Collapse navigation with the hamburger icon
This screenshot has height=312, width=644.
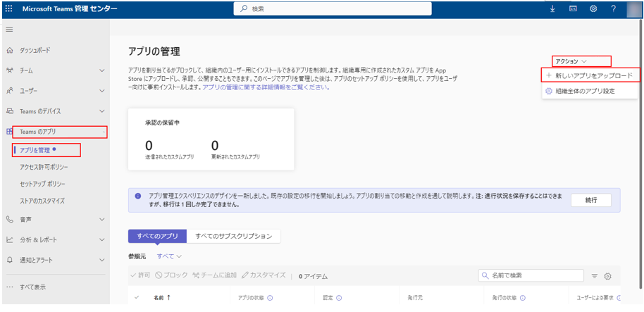click(x=8, y=30)
